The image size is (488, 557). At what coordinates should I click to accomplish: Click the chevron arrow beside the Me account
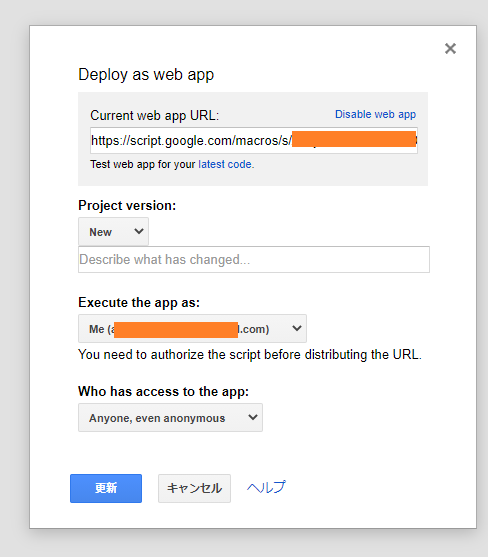(297, 328)
